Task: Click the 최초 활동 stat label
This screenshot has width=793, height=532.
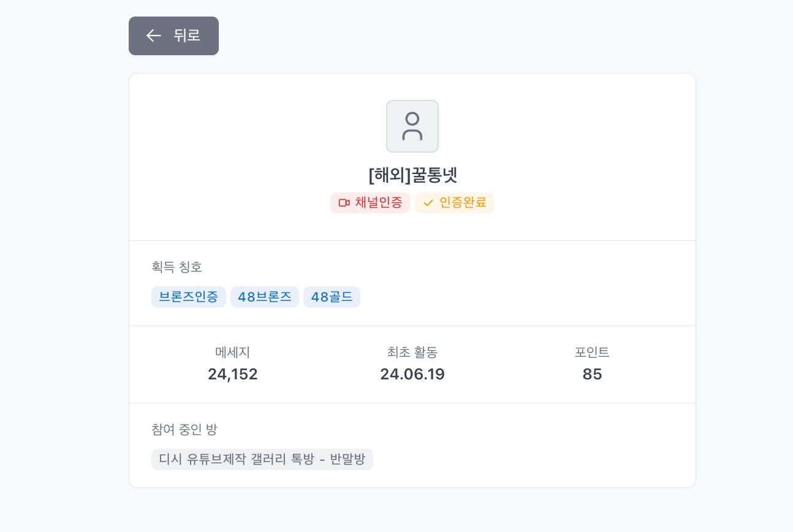Action: pyautogui.click(x=412, y=352)
